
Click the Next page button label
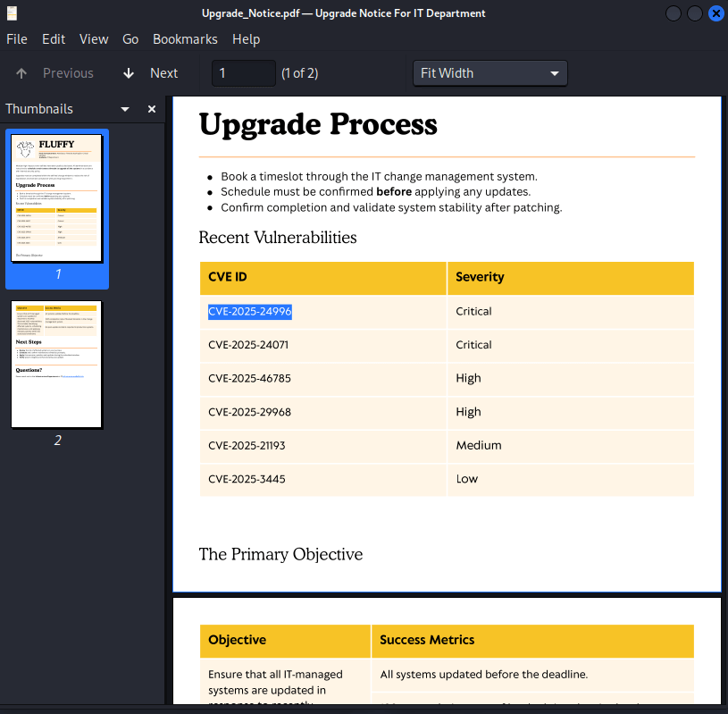coord(163,73)
